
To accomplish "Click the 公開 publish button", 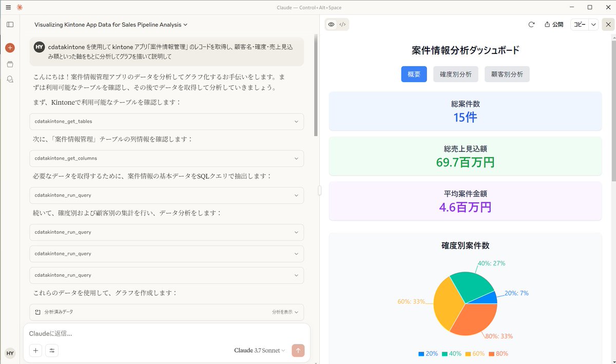I will [x=553, y=24].
